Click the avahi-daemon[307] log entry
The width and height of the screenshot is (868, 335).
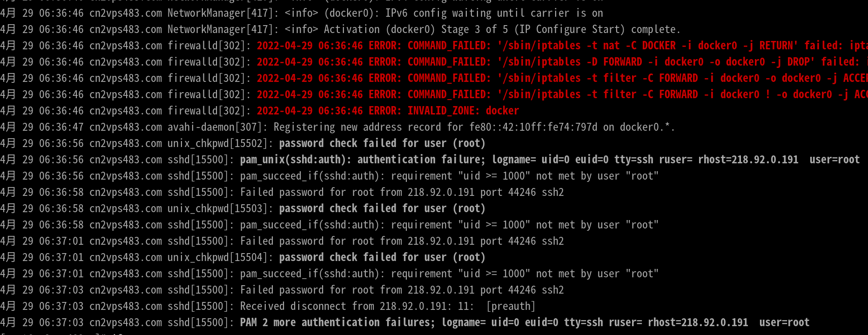tap(337, 127)
